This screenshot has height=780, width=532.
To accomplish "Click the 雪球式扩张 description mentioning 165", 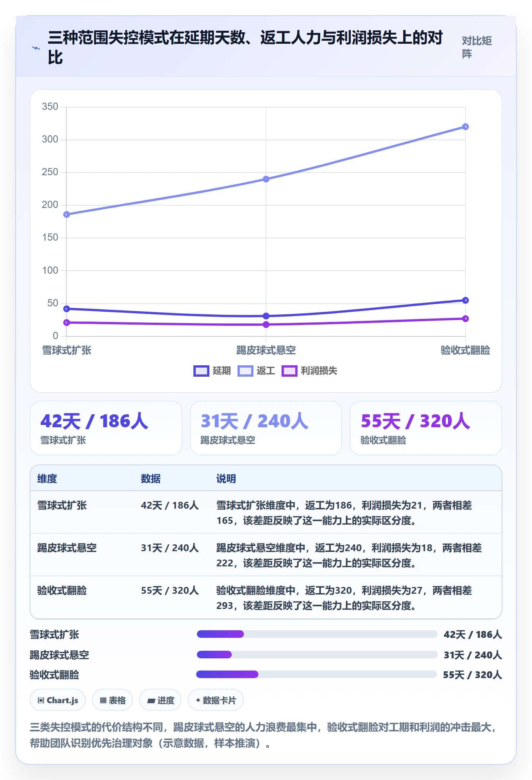I will click(344, 513).
